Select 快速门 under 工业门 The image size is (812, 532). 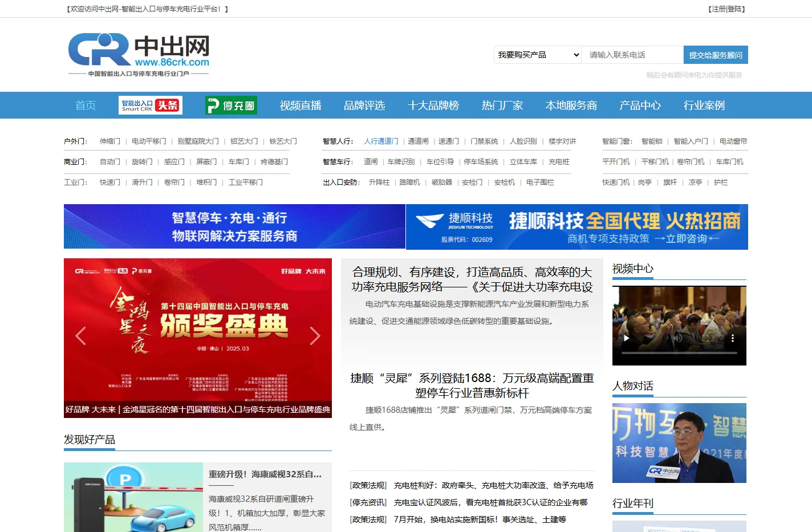pyautogui.click(x=110, y=182)
